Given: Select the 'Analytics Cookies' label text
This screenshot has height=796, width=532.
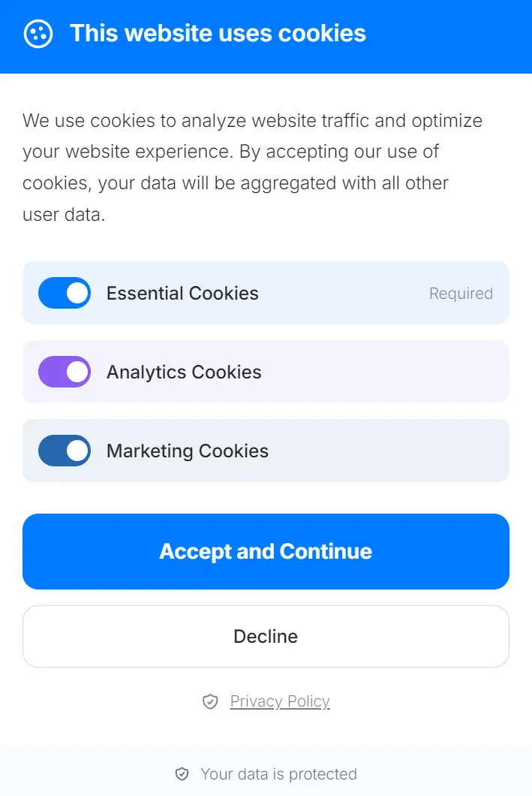Looking at the screenshot, I should pyautogui.click(x=184, y=372).
